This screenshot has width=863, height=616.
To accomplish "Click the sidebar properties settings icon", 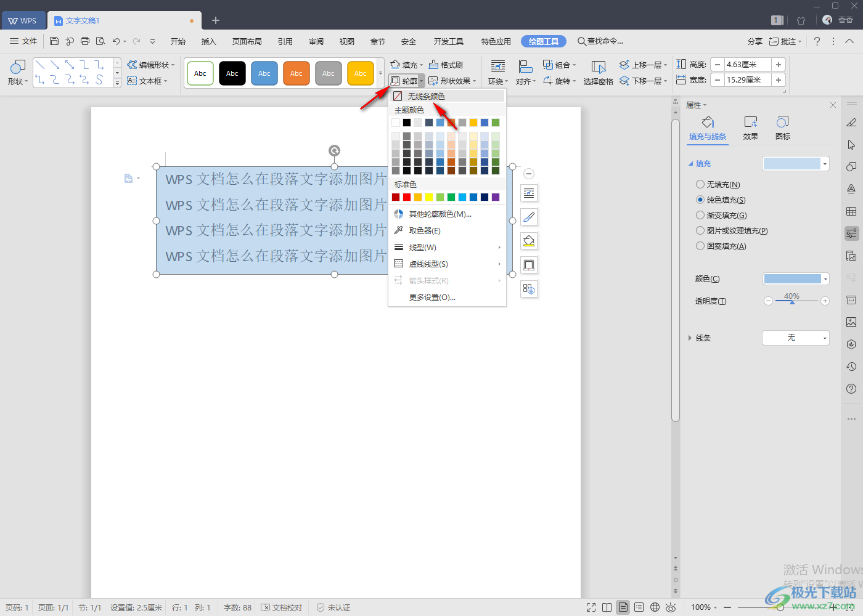I will (851, 233).
